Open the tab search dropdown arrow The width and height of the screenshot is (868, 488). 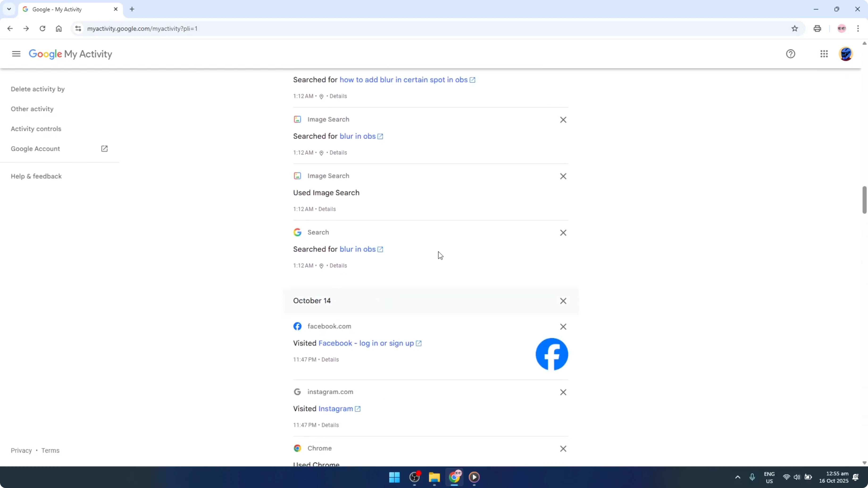[x=9, y=9]
